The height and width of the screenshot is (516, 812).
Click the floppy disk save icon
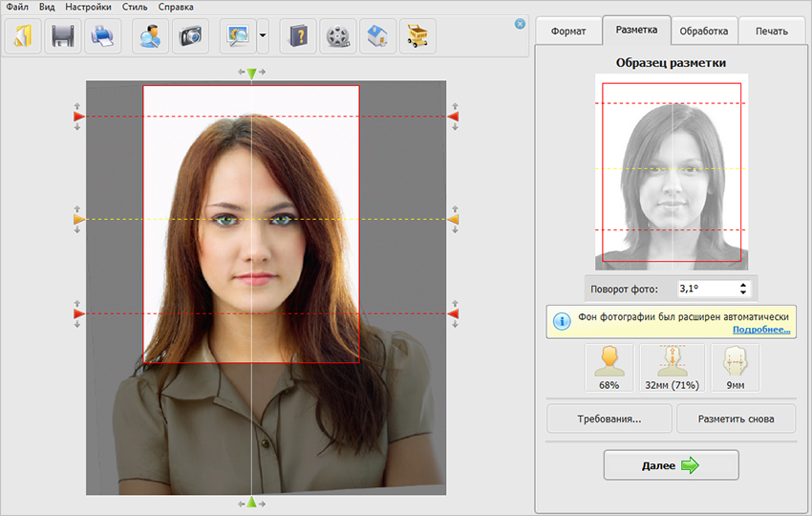[63, 36]
